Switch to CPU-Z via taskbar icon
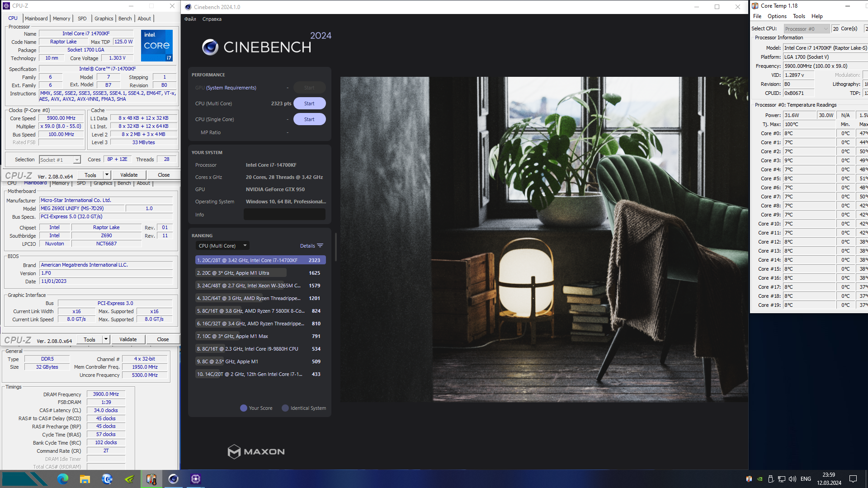 tap(196, 479)
